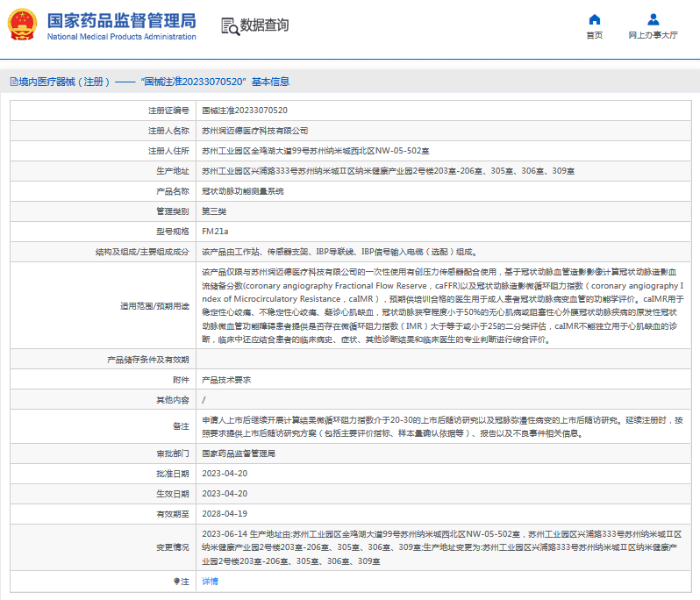Click 苏州润迈德医疗科技有限公司 registrant name

[255, 131]
